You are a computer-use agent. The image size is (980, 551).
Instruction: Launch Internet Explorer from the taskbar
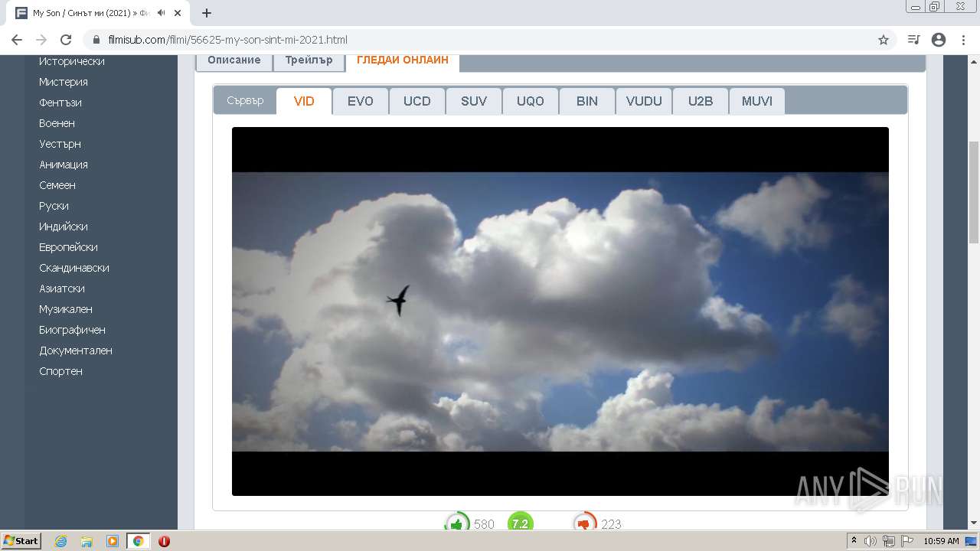point(61,541)
